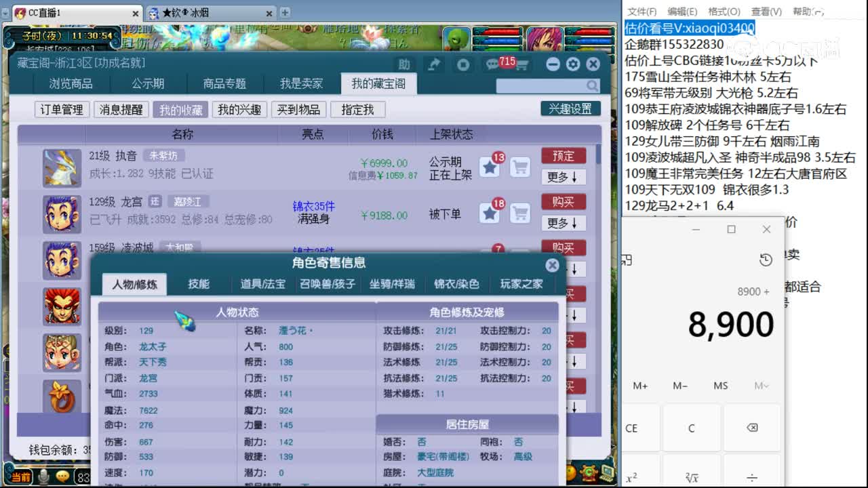Click the search magnifier icon

tap(592, 87)
